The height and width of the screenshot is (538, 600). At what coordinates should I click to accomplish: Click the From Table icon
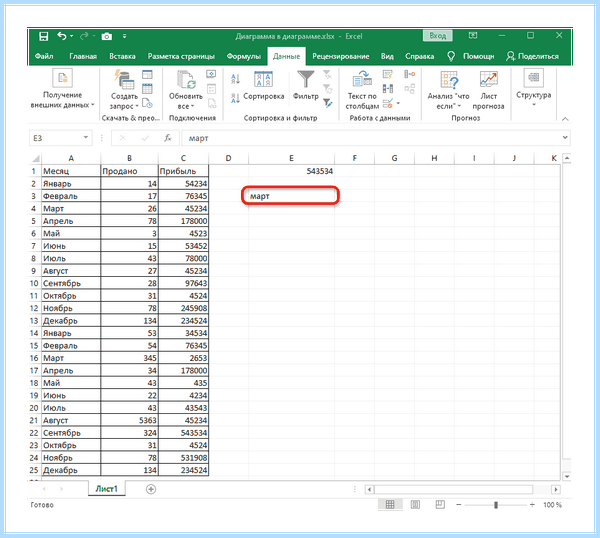(x=147, y=89)
